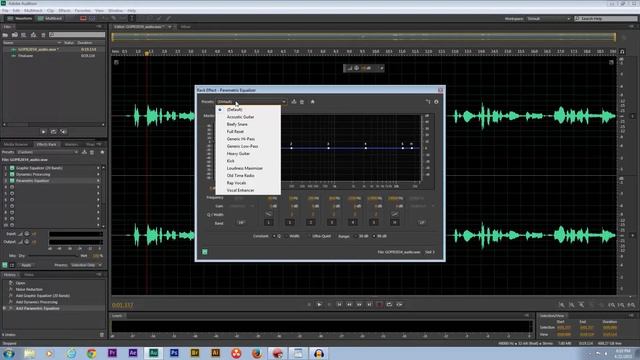Enable the Ultra-Quiet checkbox
The width and height of the screenshot is (640, 360).
click(x=309, y=236)
